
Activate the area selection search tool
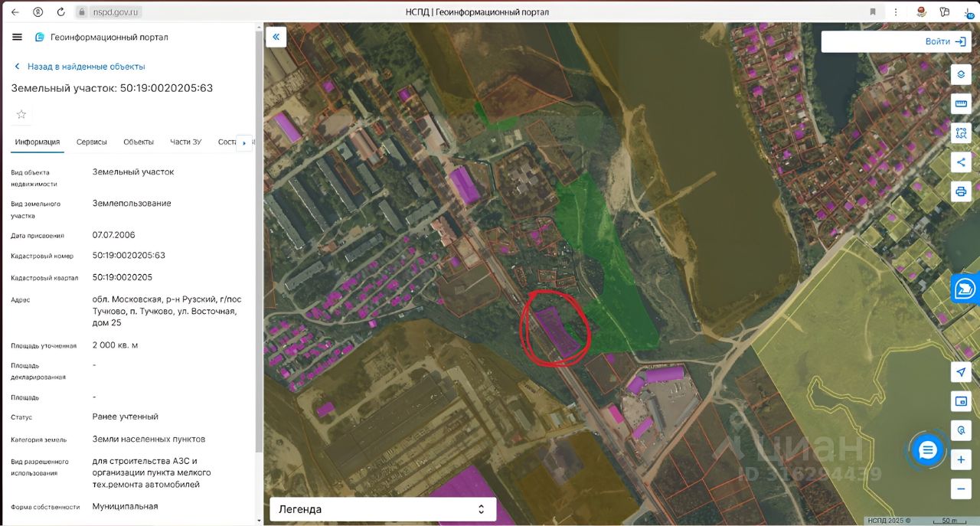point(961,132)
